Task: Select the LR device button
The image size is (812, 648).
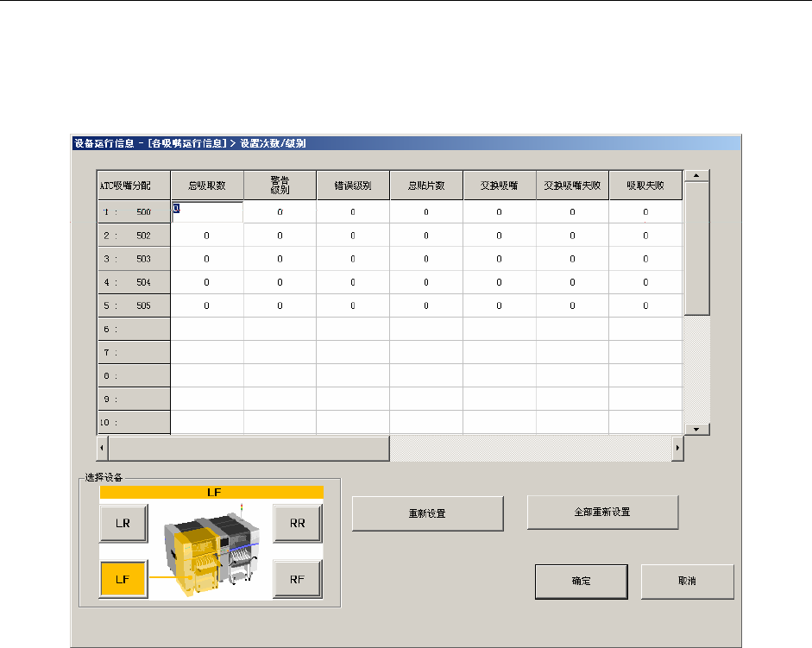Action: point(123,523)
